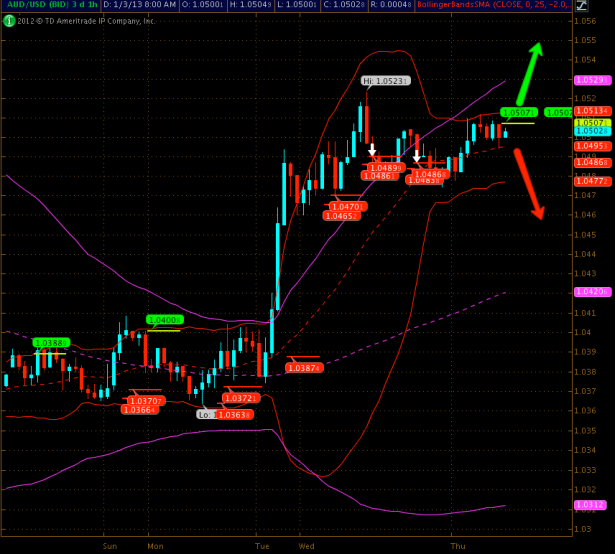Select the AUD/USD (BID) 3 d 1h symbol label
615x554 pixels.
click(x=52, y=5)
